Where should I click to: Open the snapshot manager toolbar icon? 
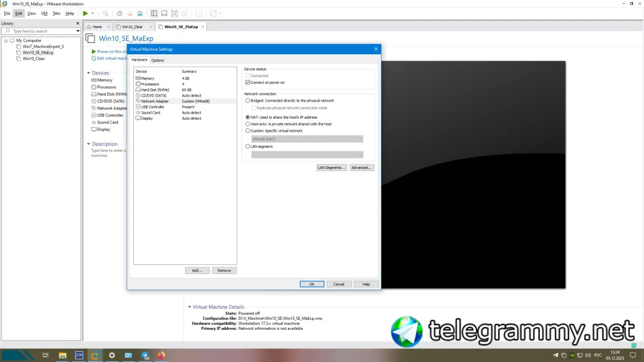(140, 14)
